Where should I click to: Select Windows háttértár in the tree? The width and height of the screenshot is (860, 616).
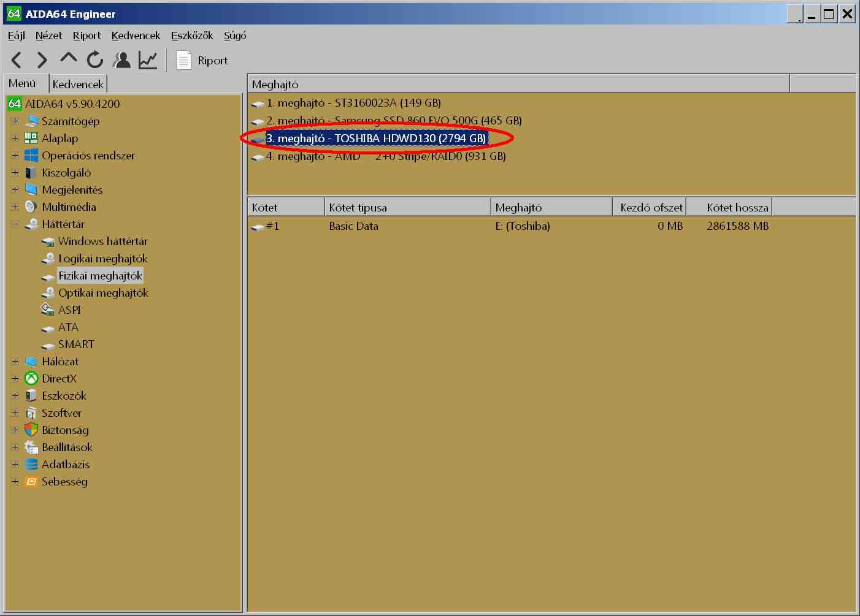pyautogui.click(x=103, y=241)
